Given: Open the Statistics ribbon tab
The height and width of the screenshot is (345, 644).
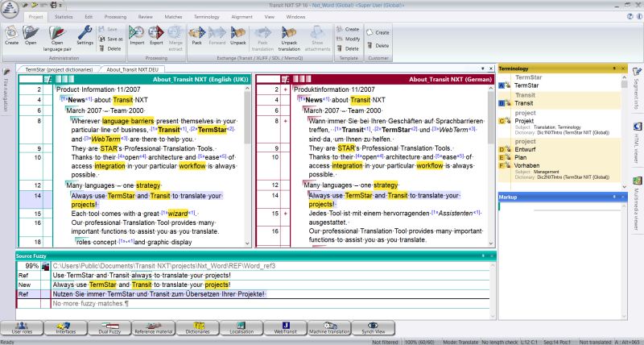Looking at the screenshot, I should 64,17.
